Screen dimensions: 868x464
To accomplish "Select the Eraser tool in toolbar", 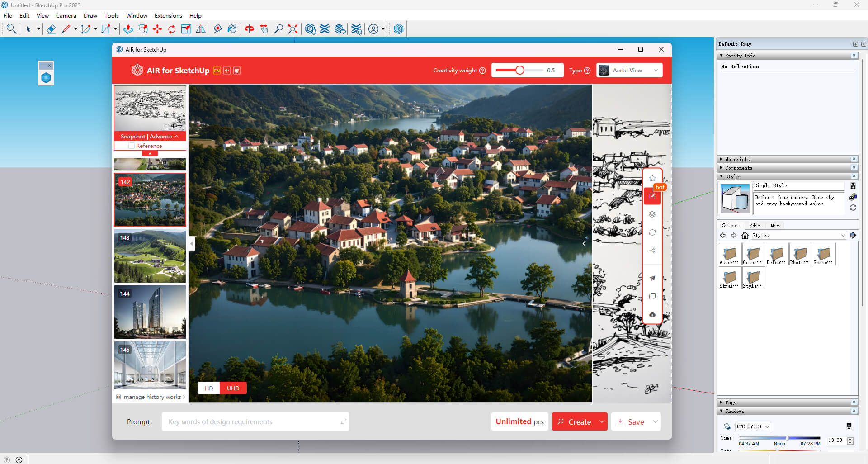I will 51,29.
